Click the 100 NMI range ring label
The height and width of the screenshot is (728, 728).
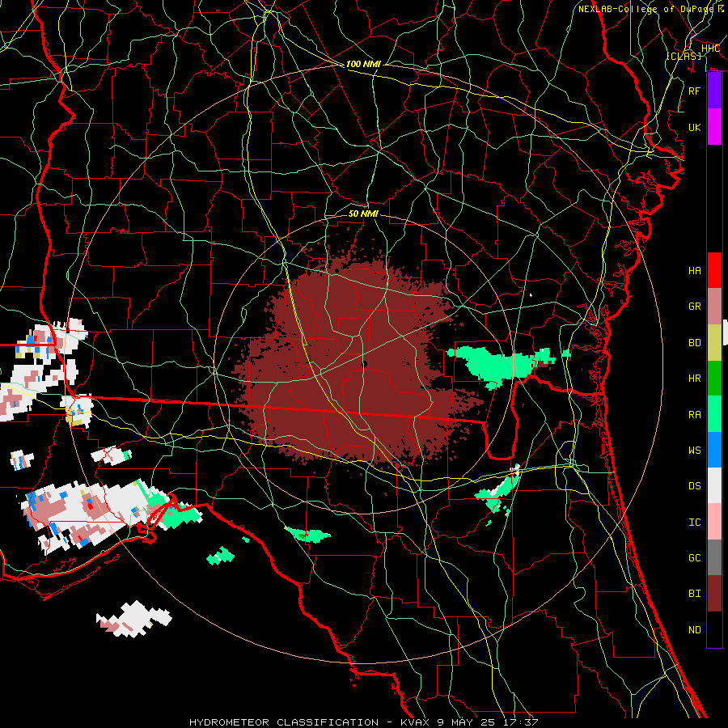(363, 64)
